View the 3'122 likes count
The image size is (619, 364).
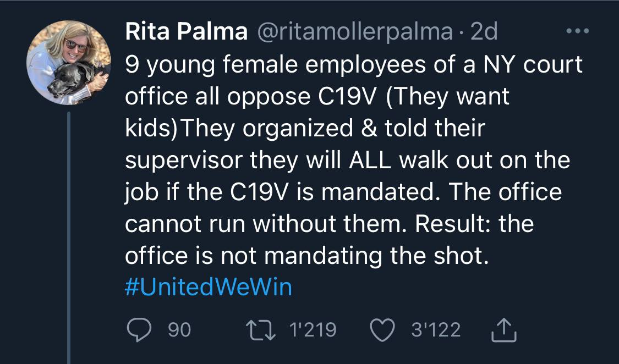436,330
